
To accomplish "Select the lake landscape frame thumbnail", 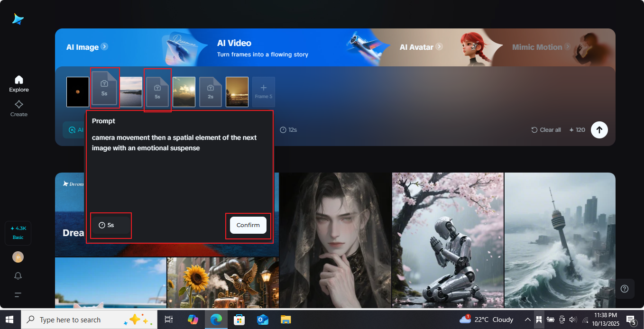I will (x=131, y=91).
